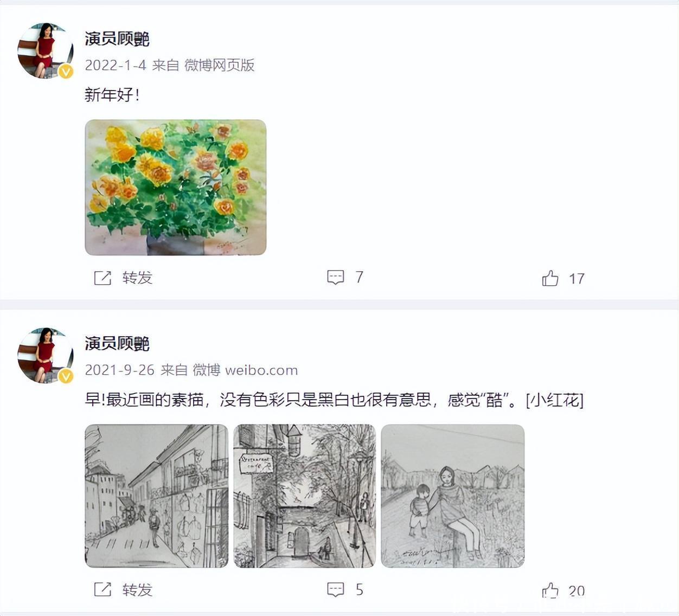Click the 2021-9-26 post timestamp
This screenshot has height=616, width=679.
[119, 370]
